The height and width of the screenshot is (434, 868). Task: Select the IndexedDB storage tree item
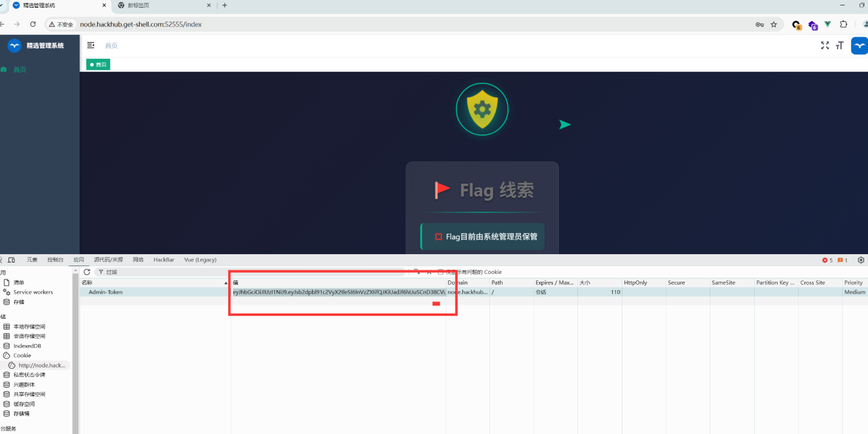tap(27, 346)
